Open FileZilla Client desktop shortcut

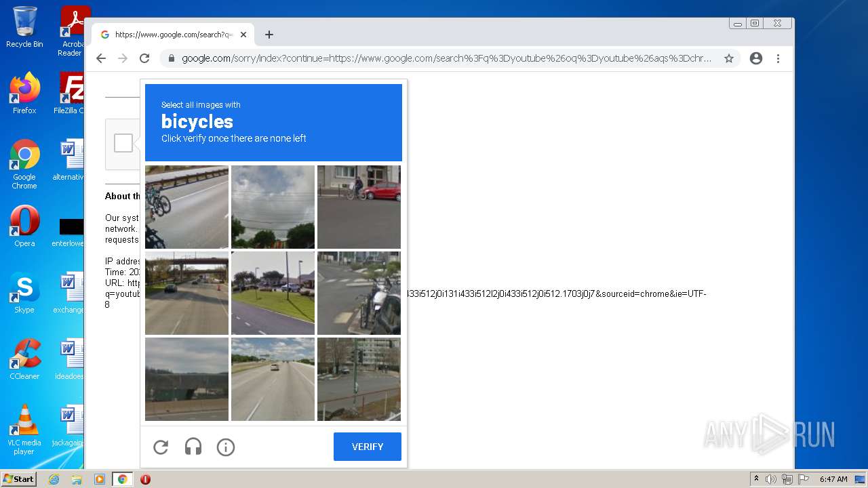click(x=71, y=93)
